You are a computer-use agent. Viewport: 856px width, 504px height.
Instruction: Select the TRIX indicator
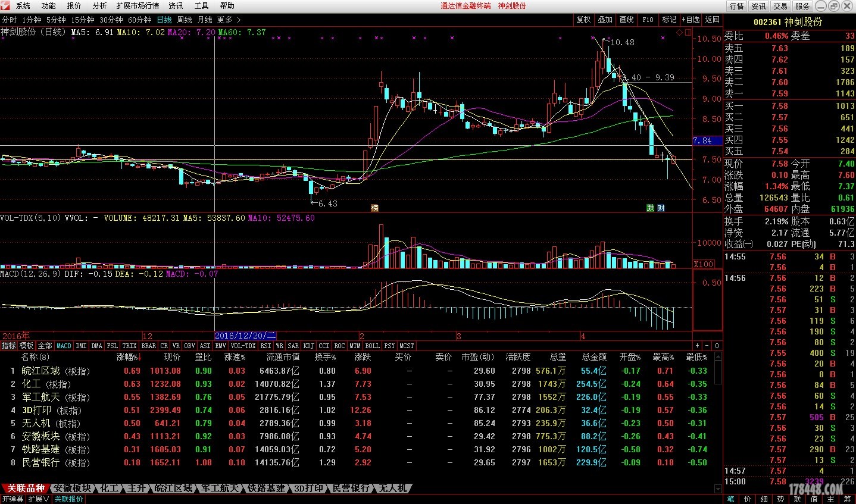(x=129, y=345)
